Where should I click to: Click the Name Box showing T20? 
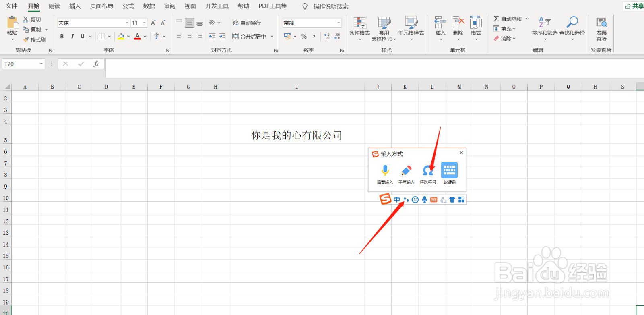[23, 64]
